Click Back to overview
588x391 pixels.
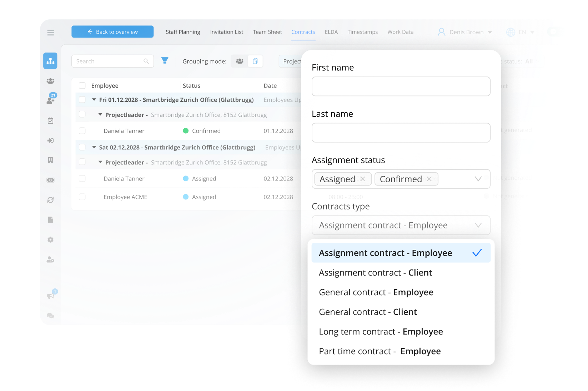[x=112, y=31]
